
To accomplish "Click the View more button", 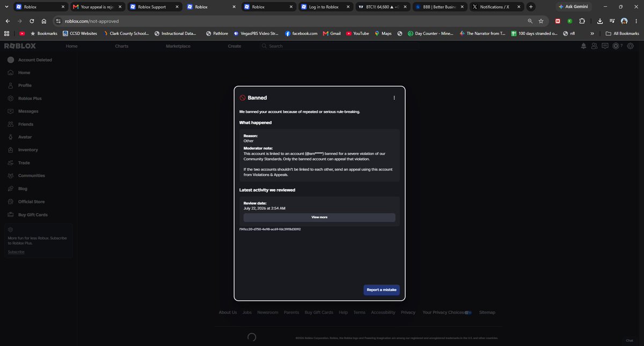I will pyautogui.click(x=319, y=217).
